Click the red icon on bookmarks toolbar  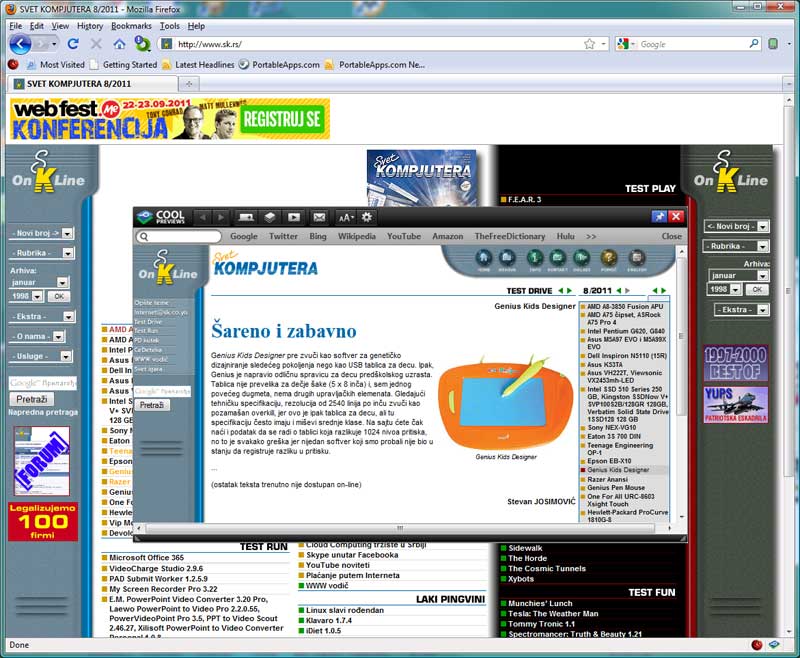[13, 64]
